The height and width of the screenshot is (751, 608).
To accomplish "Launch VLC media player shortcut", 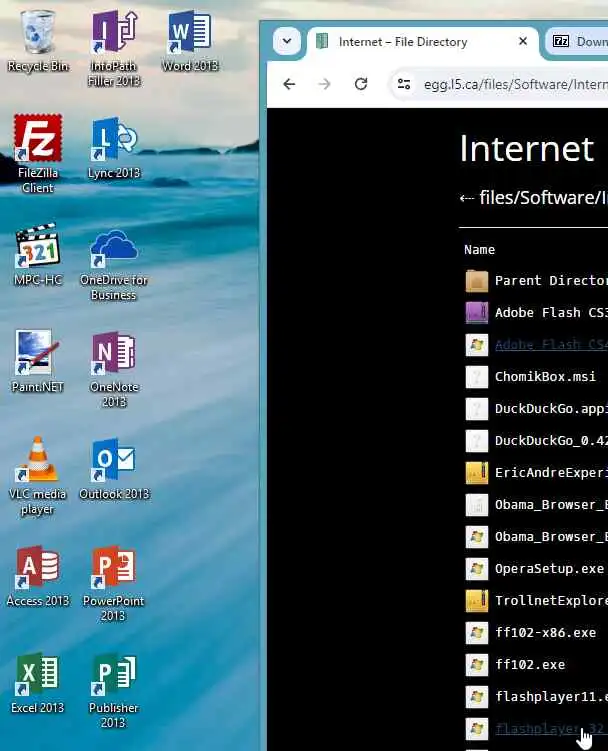I will click(x=38, y=476).
